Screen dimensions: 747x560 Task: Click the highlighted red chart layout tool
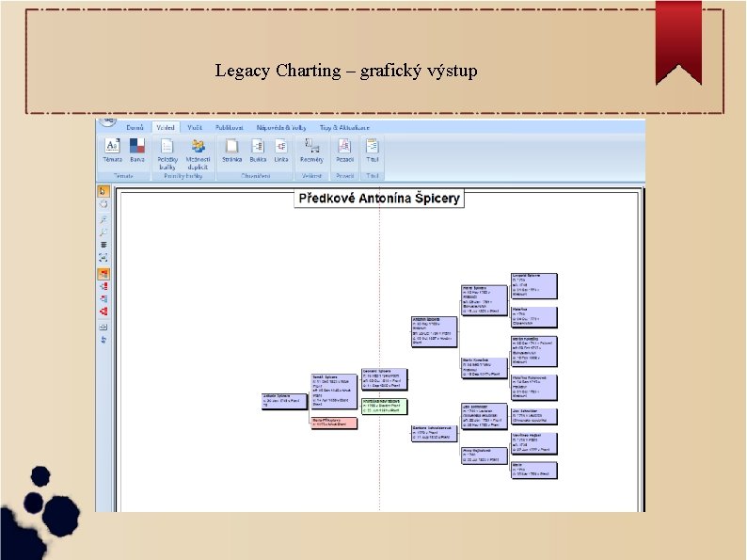(103, 274)
